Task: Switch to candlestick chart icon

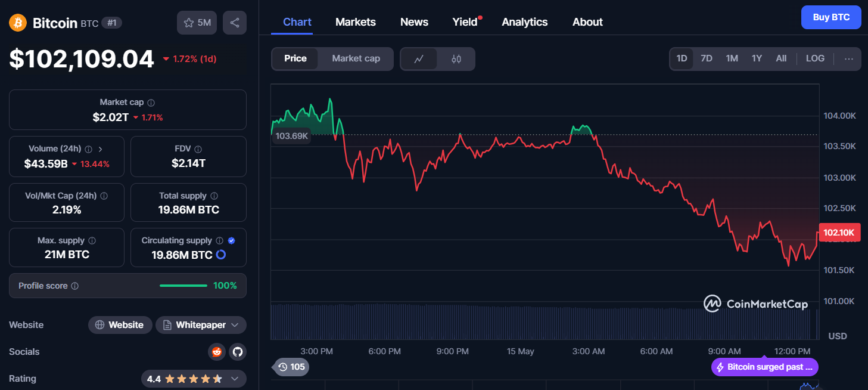Action: 456,59
